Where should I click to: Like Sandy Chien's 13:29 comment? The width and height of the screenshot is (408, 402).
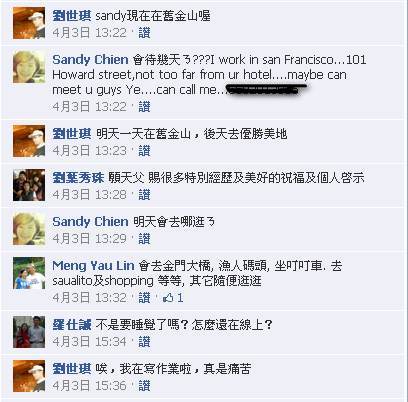(x=144, y=239)
